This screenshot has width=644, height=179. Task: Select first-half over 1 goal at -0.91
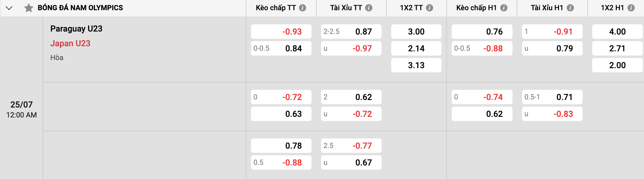552,32
